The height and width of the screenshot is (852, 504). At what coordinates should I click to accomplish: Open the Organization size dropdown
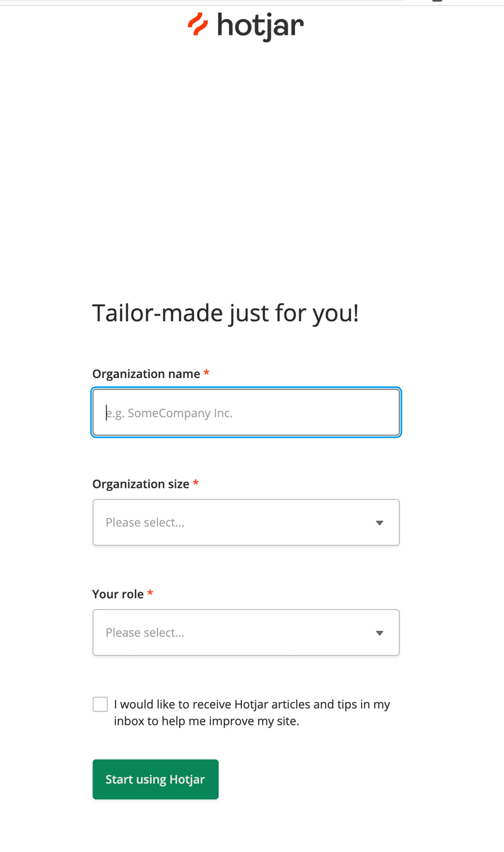[x=246, y=522]
